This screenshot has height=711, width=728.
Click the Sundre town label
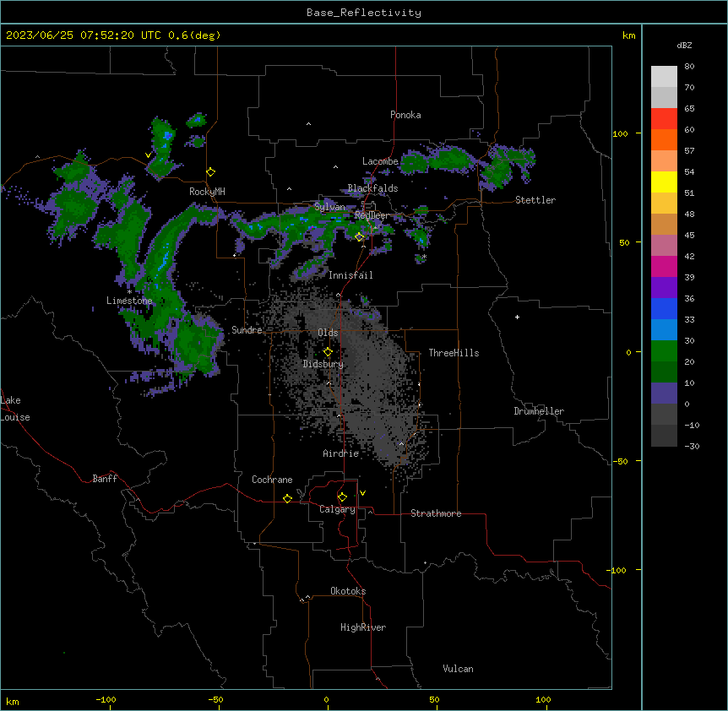click(x=247, y=330)
